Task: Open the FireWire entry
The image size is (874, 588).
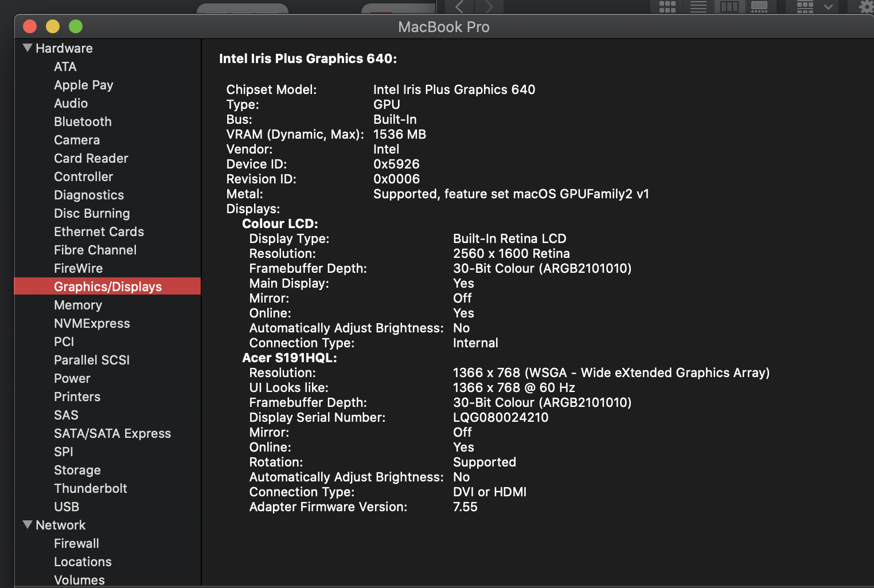Action: [x=79, y=268]
